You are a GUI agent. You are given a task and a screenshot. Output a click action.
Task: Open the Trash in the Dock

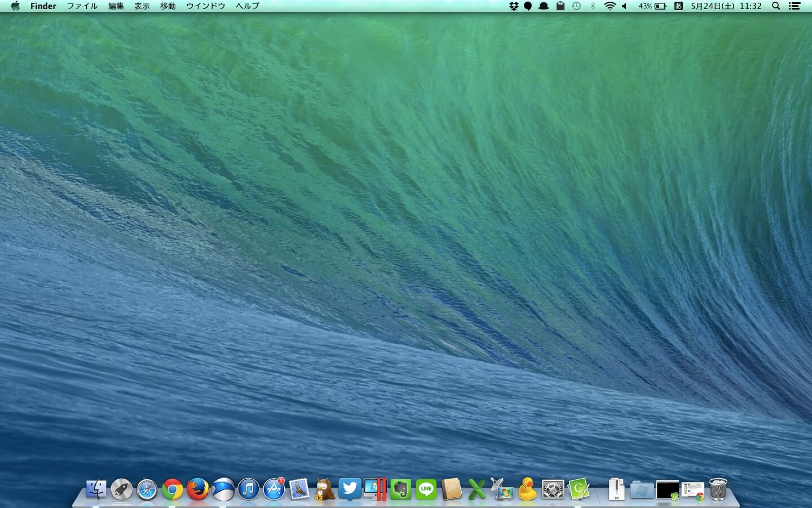coord(718,489)
